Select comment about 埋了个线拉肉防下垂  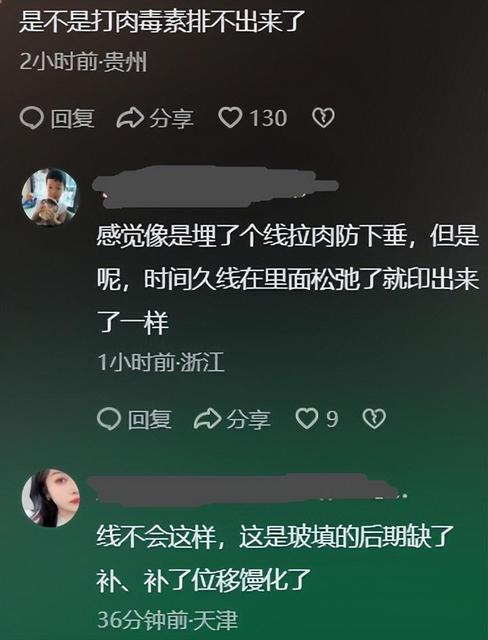[x=288, y=279]
